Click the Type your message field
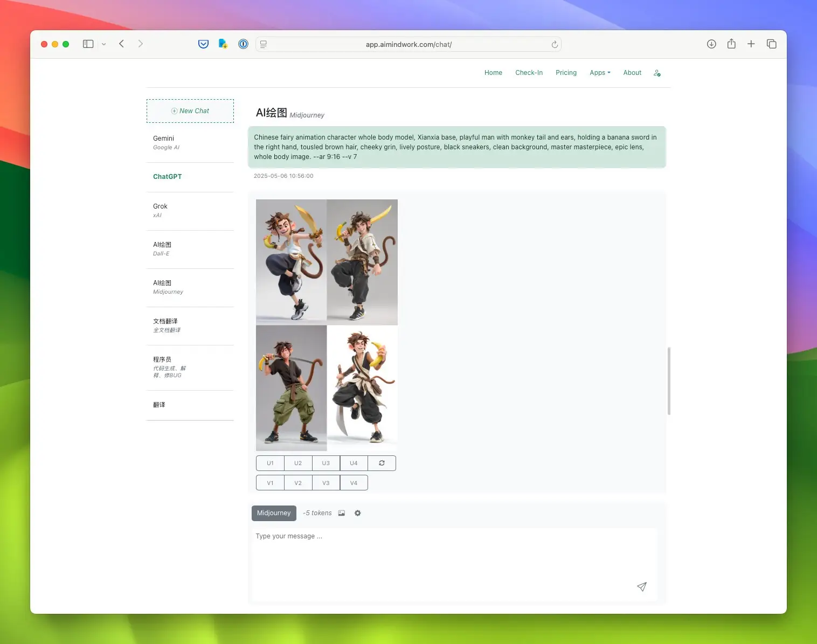 point(454,564)
